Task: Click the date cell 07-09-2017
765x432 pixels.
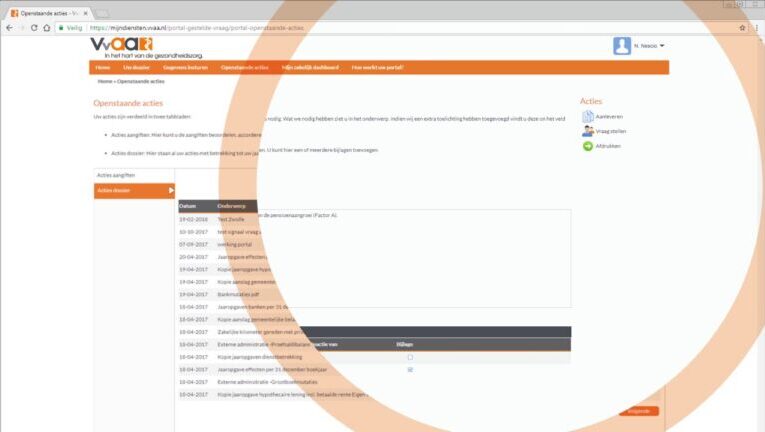Action: click(x=193, y=244)
